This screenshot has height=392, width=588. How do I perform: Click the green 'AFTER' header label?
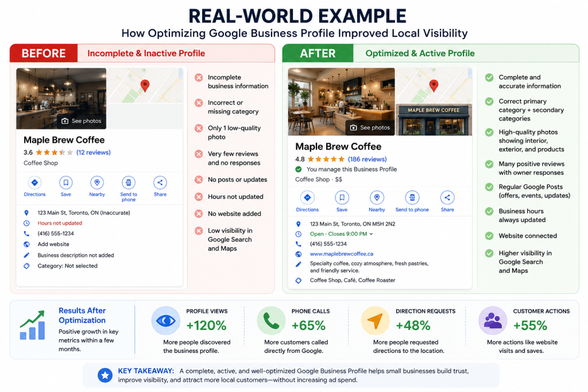(x=318, y=53)
